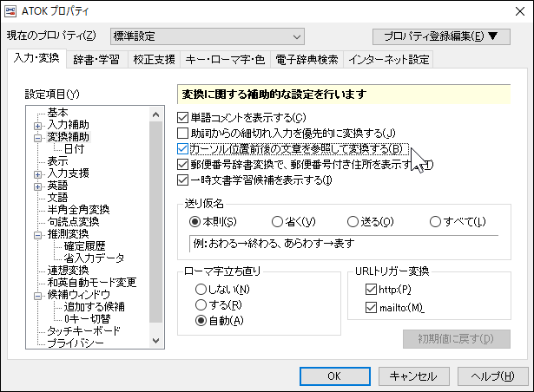Click the キャンセル button

(x=414, y=376)
